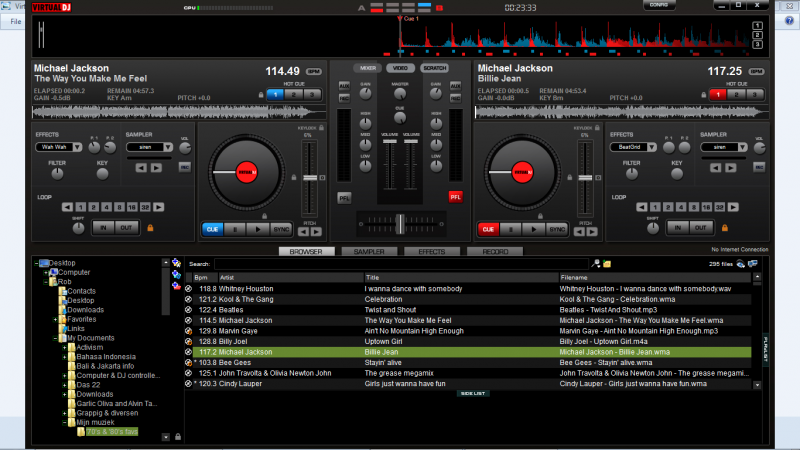Open the Wah Wah effects dropdown
The image size is (800, 450).
pos(77,147)
